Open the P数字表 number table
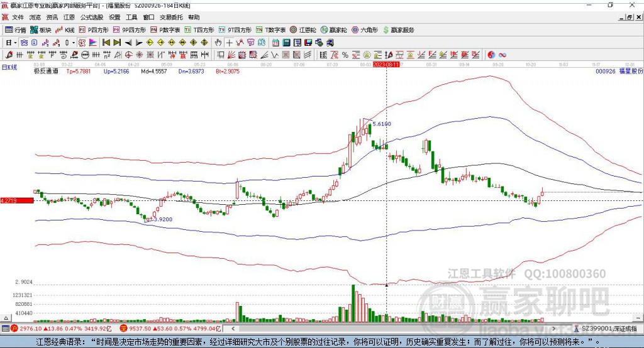This screenshot has height=348, width=644. (x=165, y=30)
